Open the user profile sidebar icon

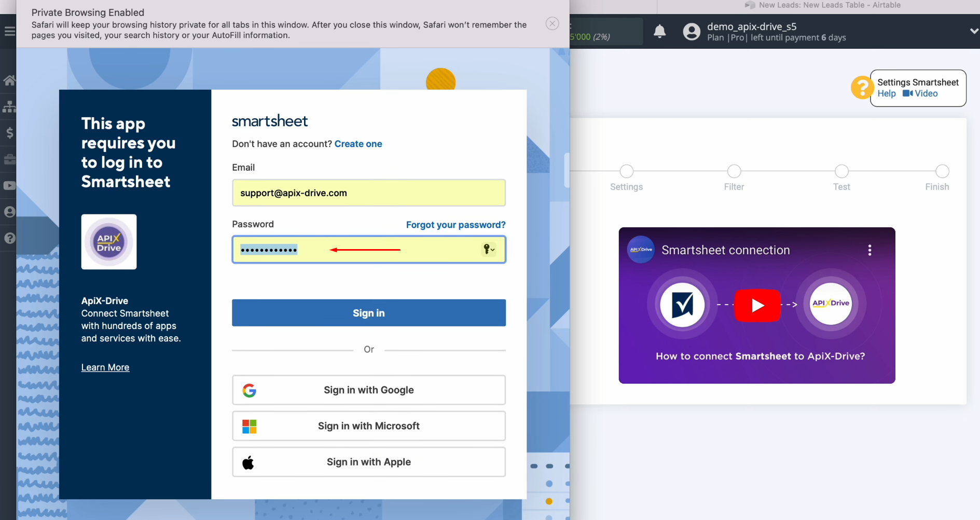[x=9, y=211]
